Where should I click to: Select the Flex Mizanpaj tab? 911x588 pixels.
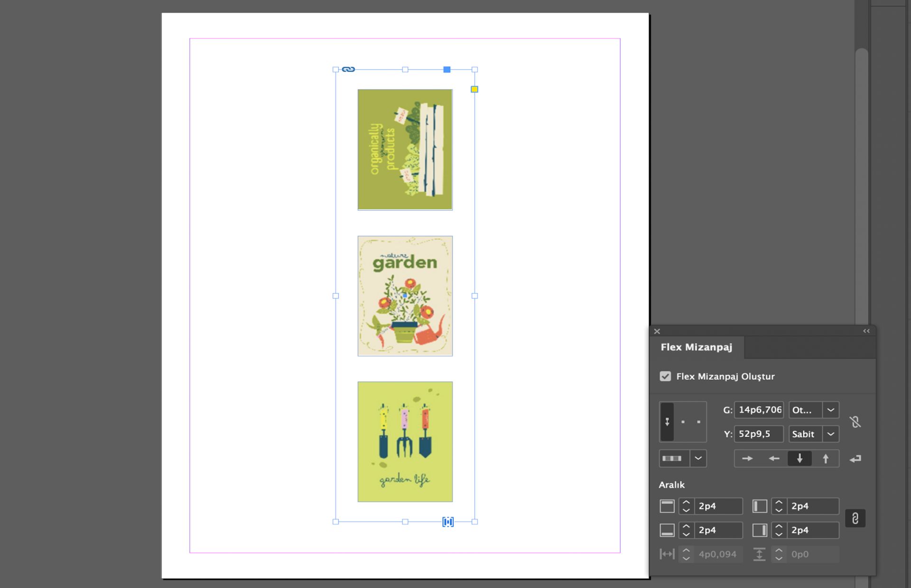[x=696, y=347]
